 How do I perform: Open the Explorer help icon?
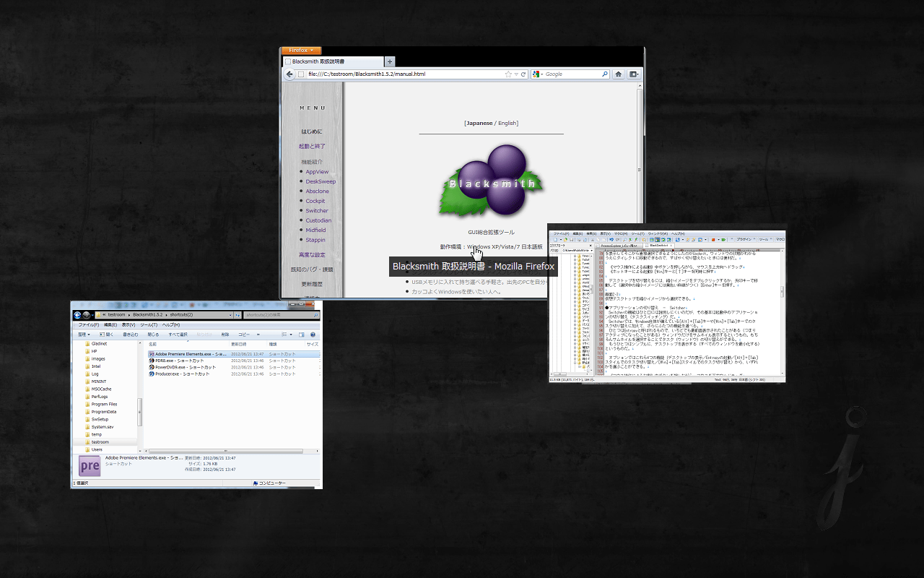click(313, 335)
